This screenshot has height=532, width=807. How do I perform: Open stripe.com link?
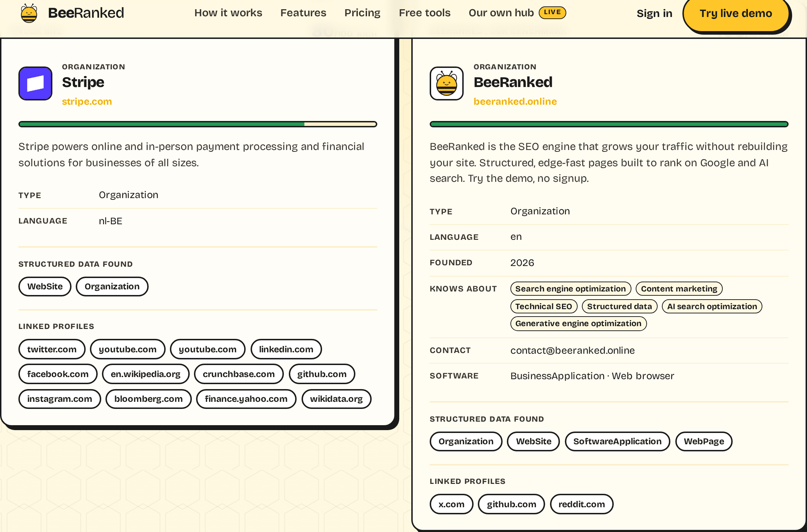point(87,102)
